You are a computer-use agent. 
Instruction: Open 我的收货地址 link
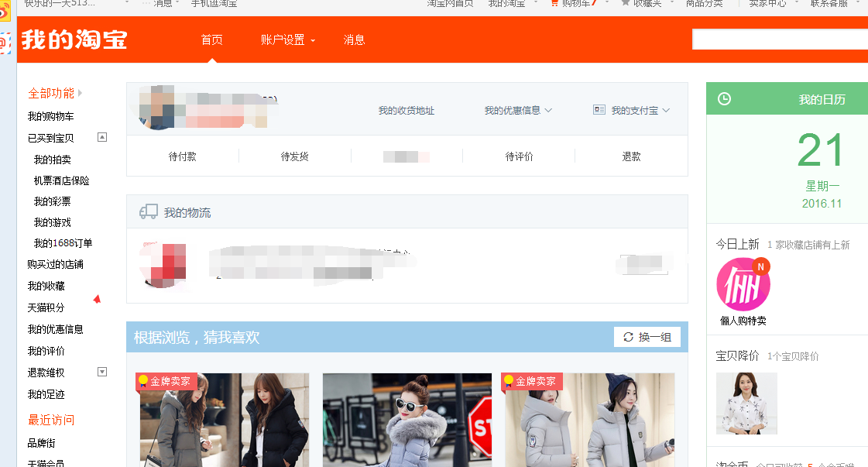(x=407, y=110)
